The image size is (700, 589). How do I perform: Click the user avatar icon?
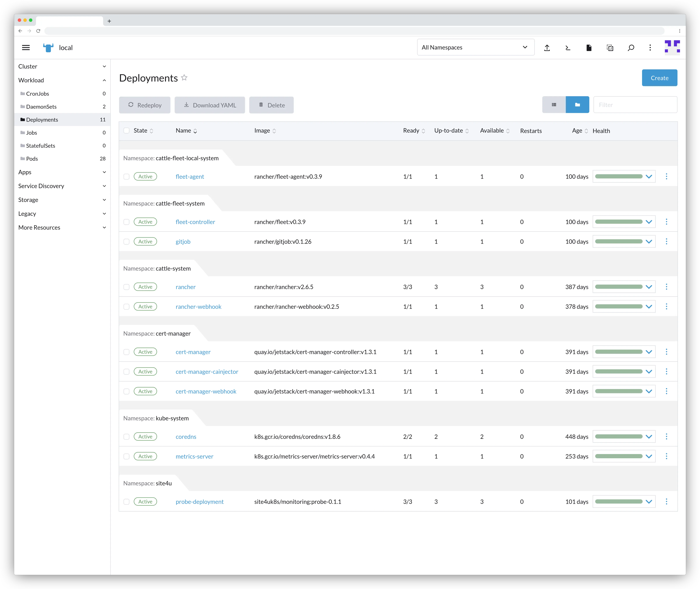672,47
